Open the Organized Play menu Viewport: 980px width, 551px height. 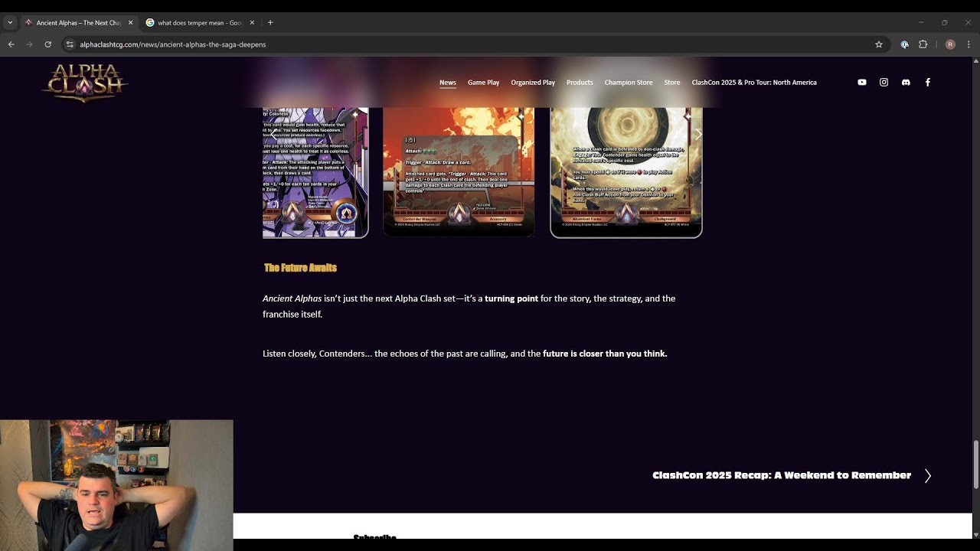pos(533,83)
